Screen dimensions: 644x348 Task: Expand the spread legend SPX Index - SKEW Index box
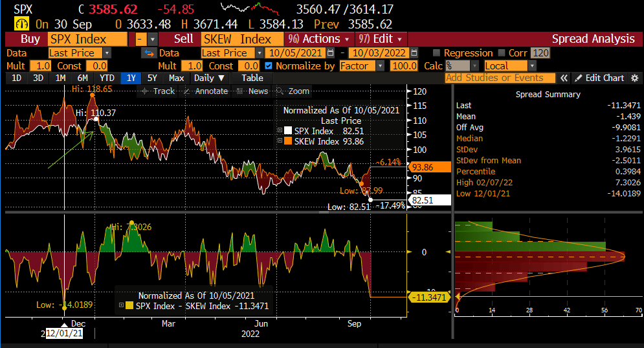coord(121,305)
